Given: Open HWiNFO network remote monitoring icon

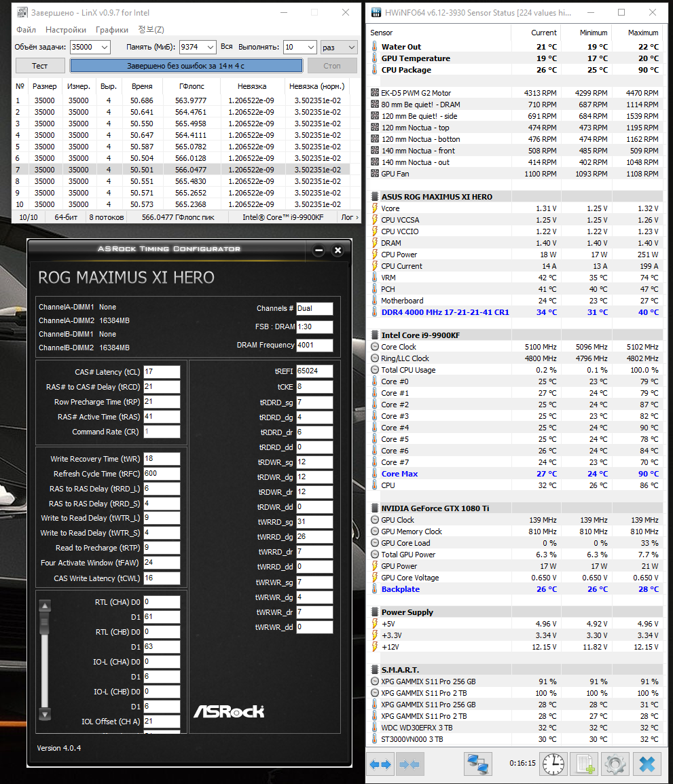Looking at the screenshot, I should [x=477, y=764].
